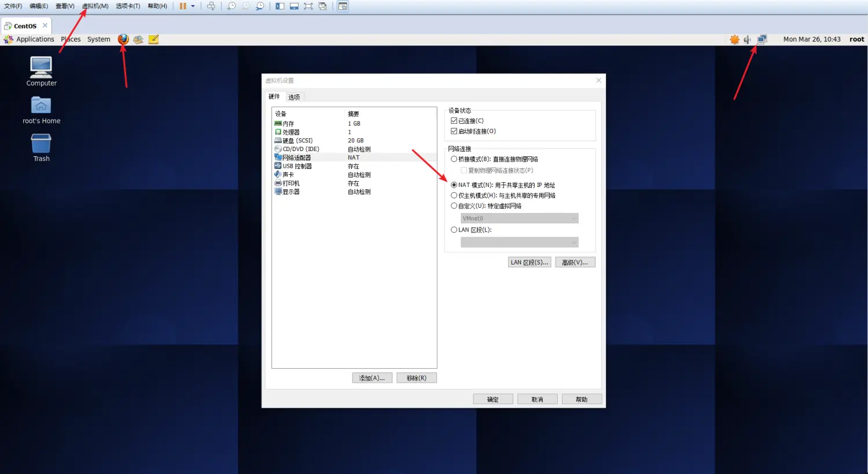Screen dimensions: 868x474
Task: Click the orange update notification tray icon
Action: 734,39
